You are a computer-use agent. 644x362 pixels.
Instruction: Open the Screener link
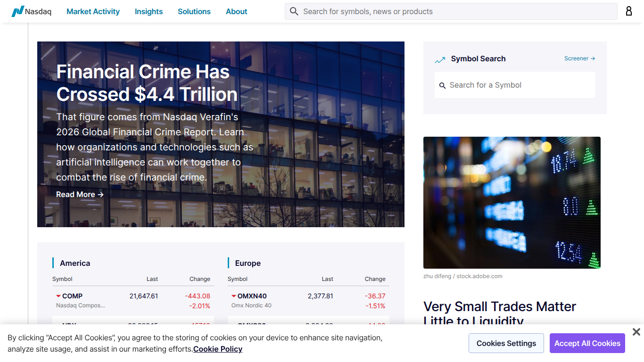(x=580, y=58)
